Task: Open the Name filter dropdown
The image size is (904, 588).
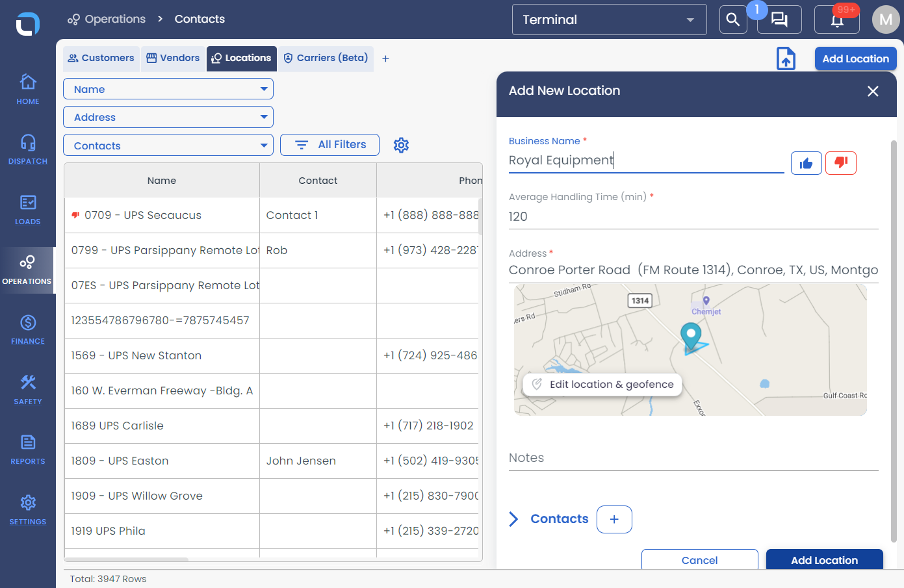Action: [168, 89]
